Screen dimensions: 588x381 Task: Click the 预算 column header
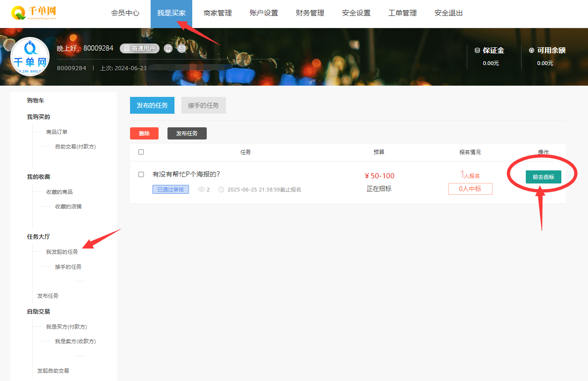click(379, 152)
